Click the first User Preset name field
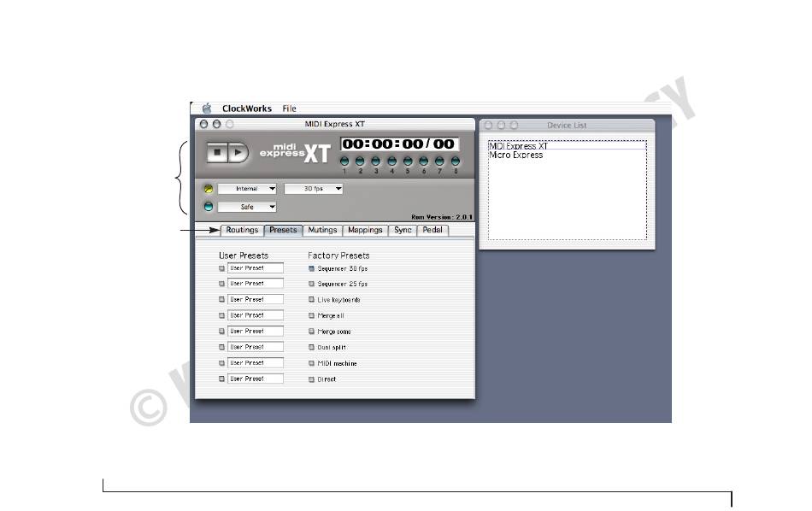Image resolution: width=812 pixels, height=511 pixels. [256, 268]
